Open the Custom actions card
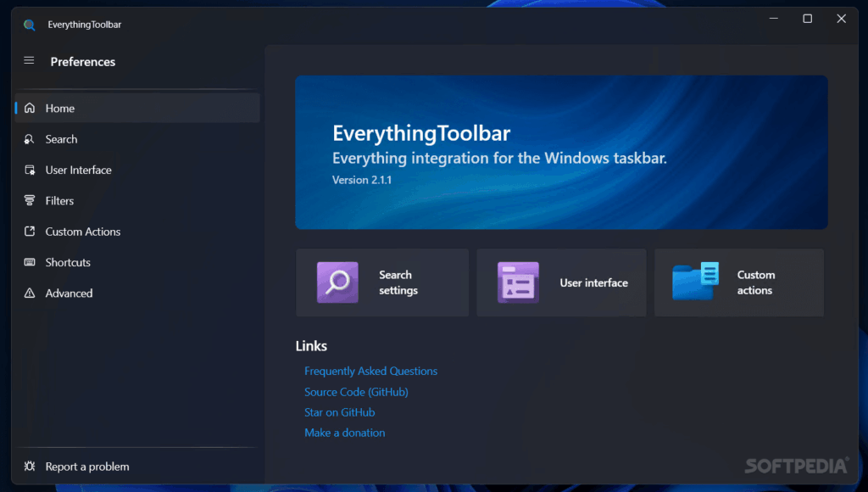The height and width of the screenshot is (492, 868). pyautogui.click(x=738, y=282)
